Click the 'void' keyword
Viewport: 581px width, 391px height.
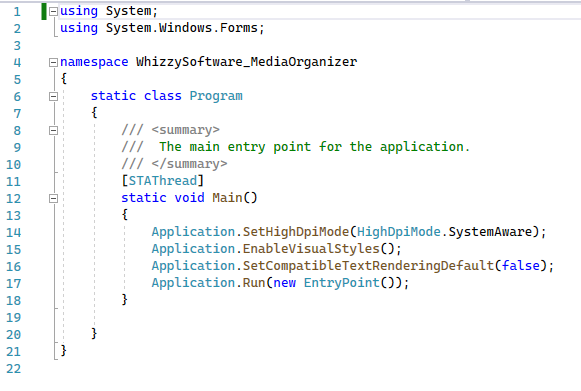click(x=189, y=198)
